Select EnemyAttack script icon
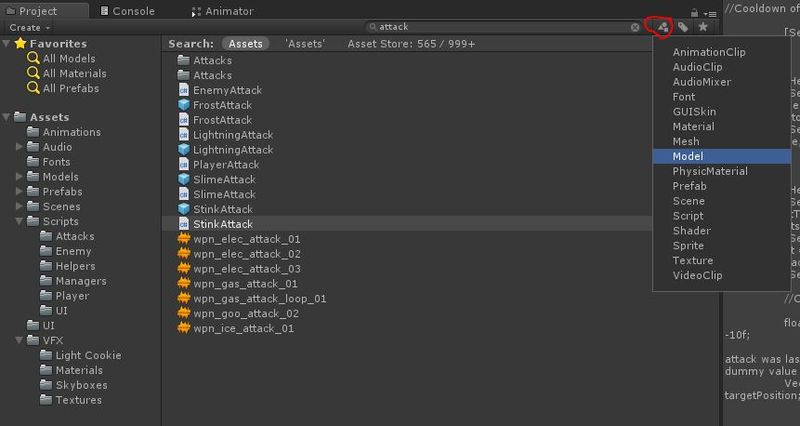The image size is (800, 426). 184,90
